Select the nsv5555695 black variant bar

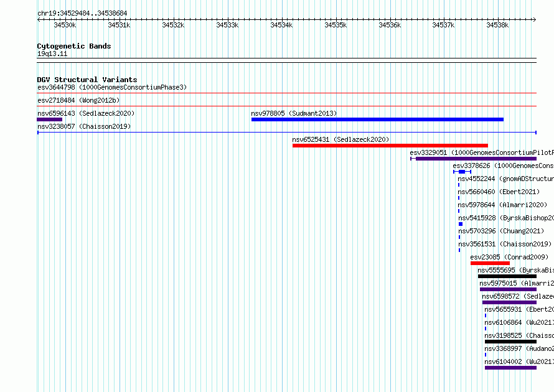tap(507, 276)
